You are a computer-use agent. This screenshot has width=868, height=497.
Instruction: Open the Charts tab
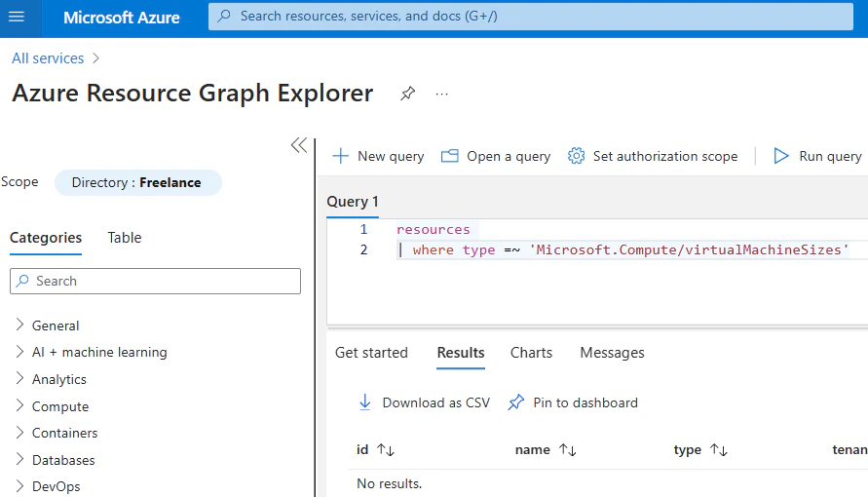click(531, 353)
